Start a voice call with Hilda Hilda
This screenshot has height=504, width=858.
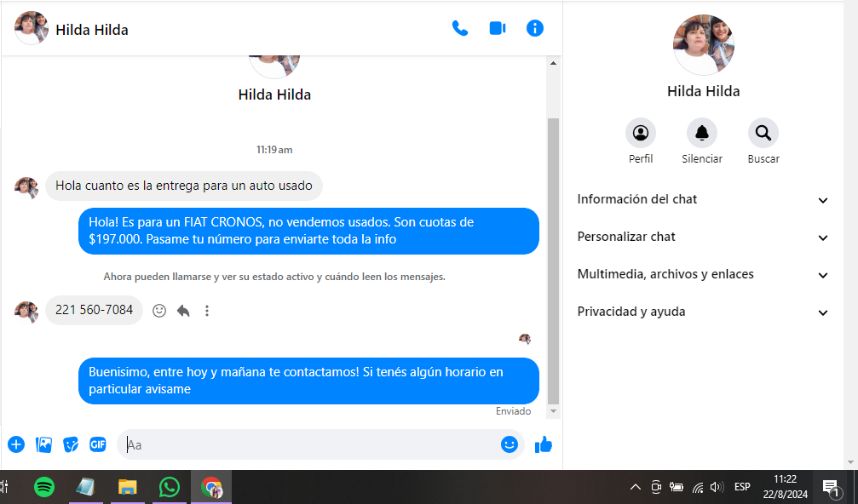tap(459, 28)
